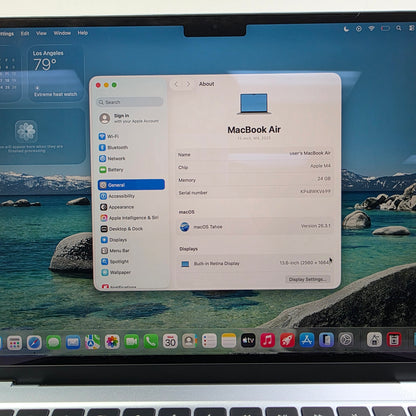Open Messages from the Dock
The width and height of the screenshot is (416, 416).
pos(54,342)
